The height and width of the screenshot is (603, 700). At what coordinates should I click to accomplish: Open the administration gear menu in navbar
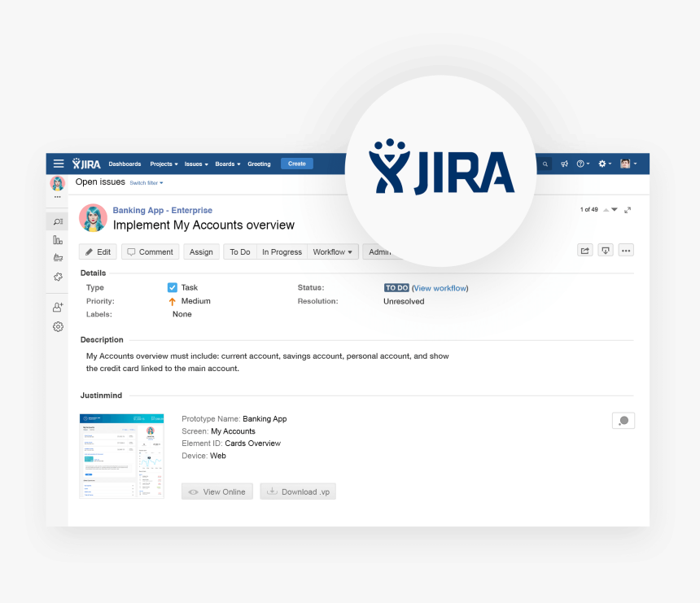pos(605,164)
